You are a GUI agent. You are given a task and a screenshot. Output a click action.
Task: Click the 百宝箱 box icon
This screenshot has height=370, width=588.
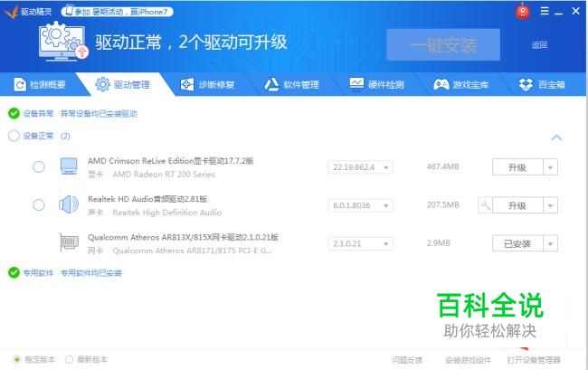click(x=526, y=84)
